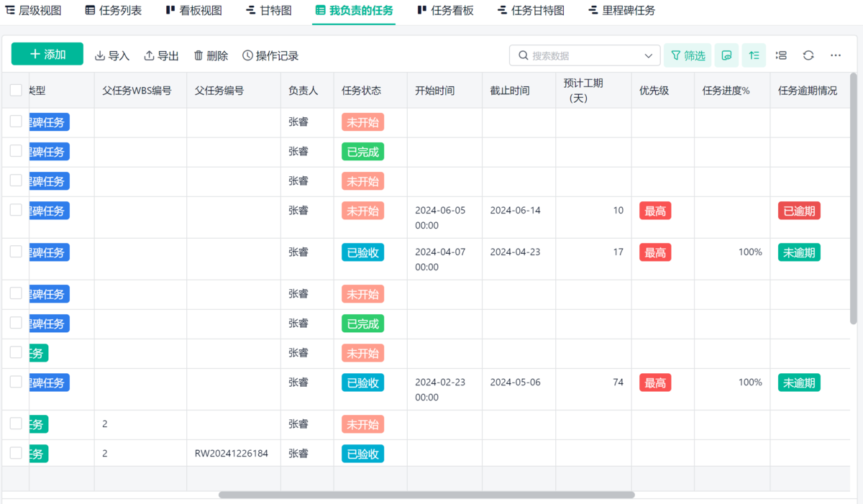This screenshot has width=863, height=504.
Task: Check the first row's checkbox
Action: (x=16, y=122)
